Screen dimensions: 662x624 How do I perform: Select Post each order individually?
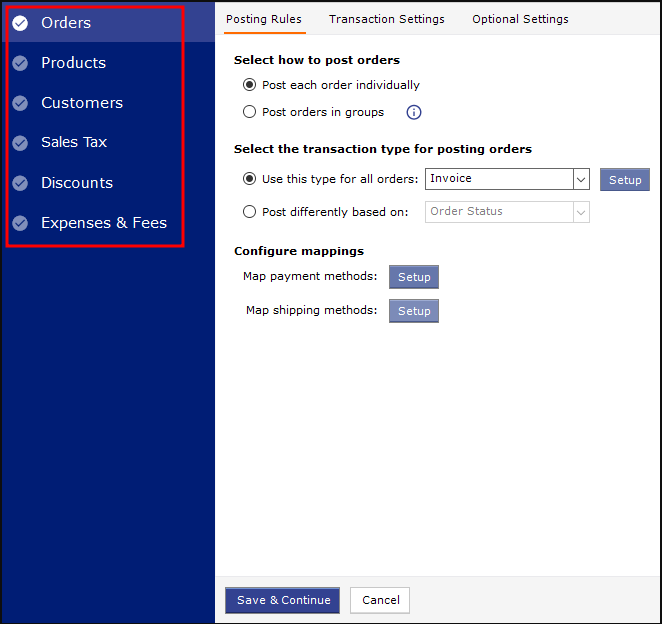coord(250,85)
